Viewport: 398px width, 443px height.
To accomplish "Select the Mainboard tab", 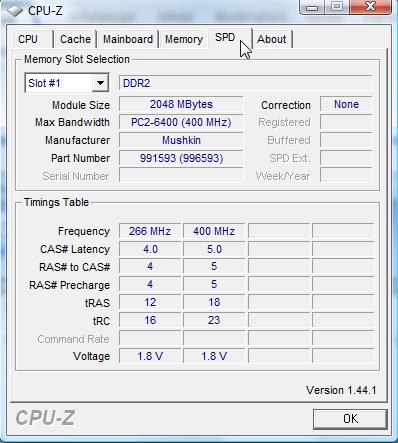I will [x=128, y=39].
